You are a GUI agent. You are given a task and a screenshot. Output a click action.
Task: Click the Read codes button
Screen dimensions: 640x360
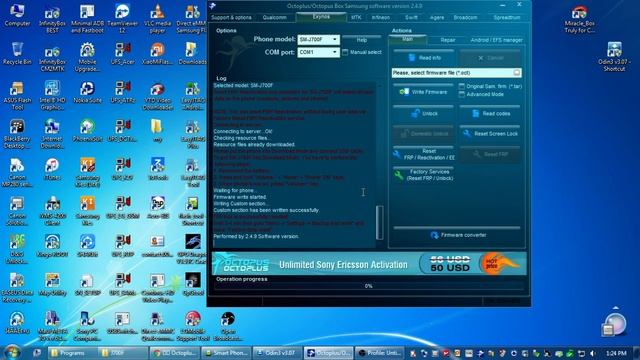pos(490,113)
